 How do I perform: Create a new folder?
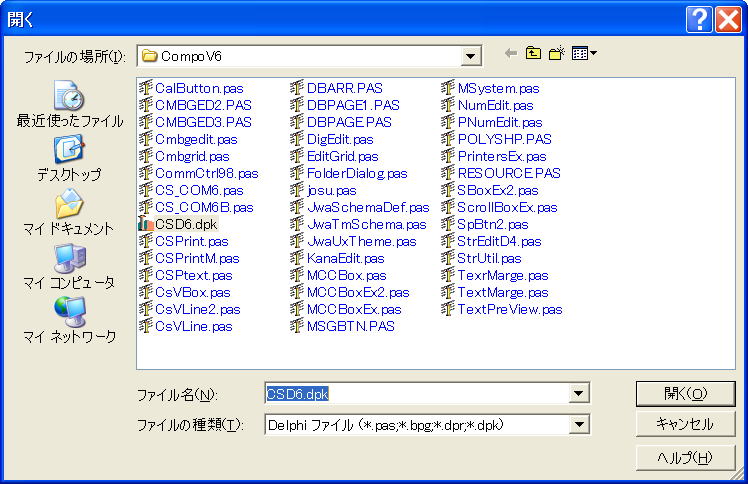pyautogui.click(x=557, y=53)
